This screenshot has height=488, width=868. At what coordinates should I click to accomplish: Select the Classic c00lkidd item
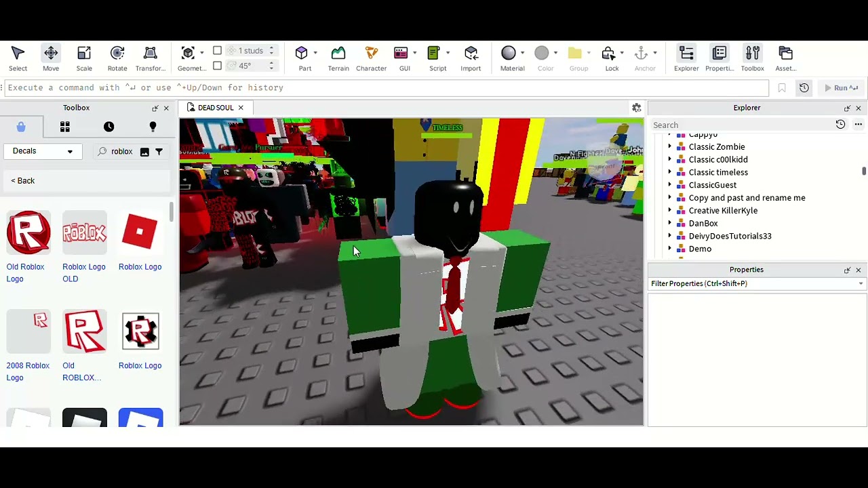click(x=718, y=159)
